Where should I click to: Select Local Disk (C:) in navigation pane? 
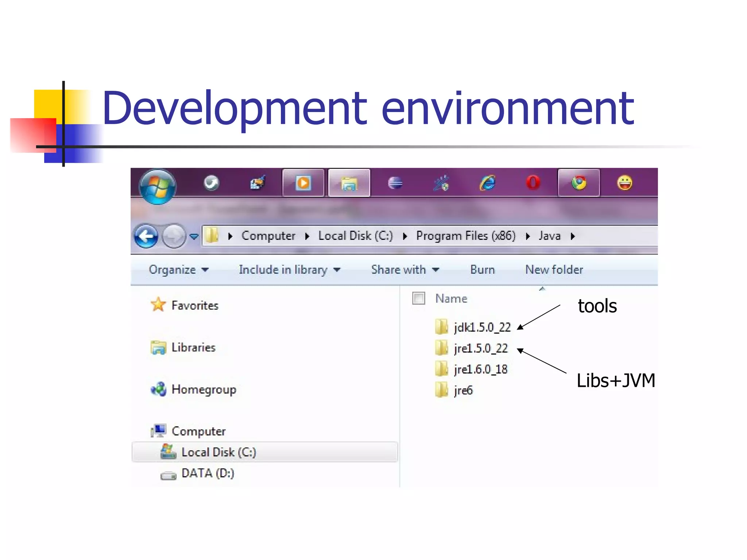point(218,452)
